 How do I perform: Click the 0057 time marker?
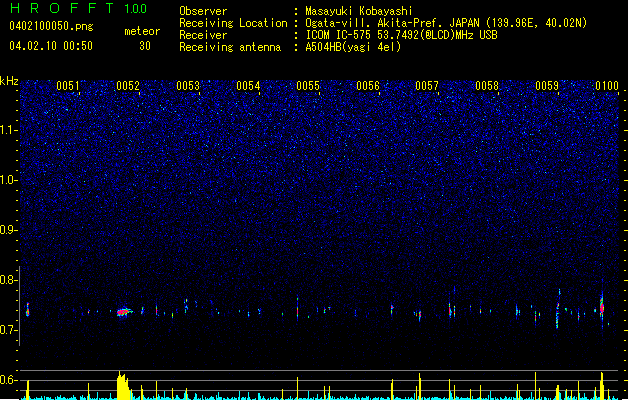tap(427, 86)
